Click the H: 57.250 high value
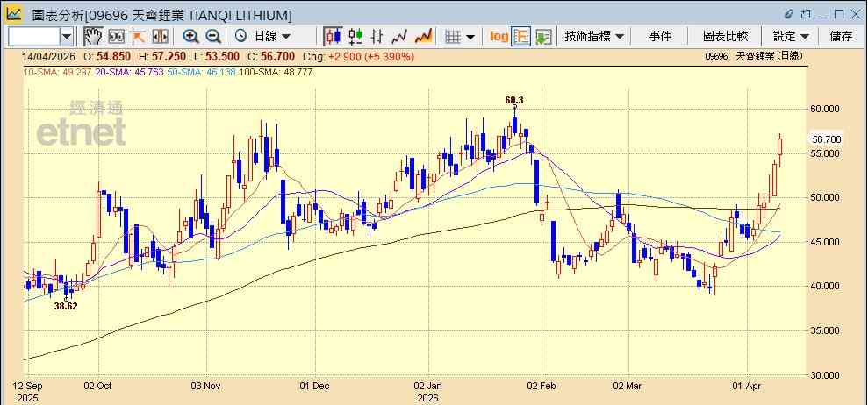This screenshot has height=405, width=868. pyautogui.click(x=161, y=56)
